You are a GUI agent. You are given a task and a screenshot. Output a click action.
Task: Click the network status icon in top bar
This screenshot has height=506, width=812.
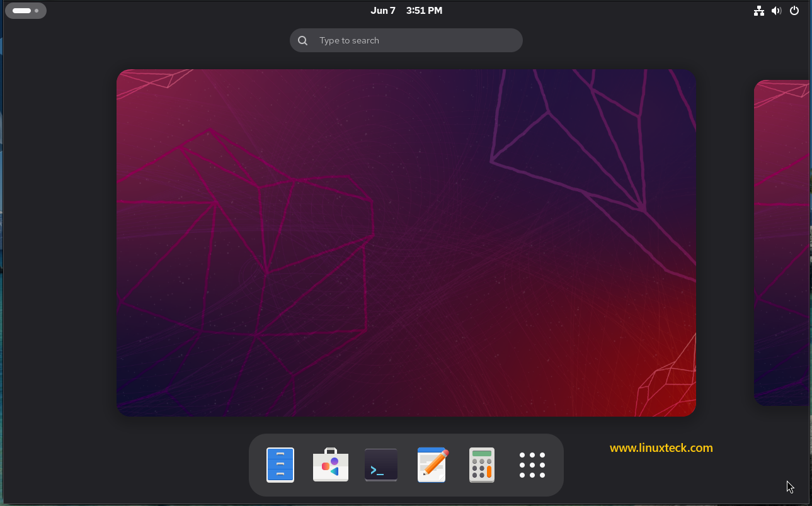pos(759,11)
